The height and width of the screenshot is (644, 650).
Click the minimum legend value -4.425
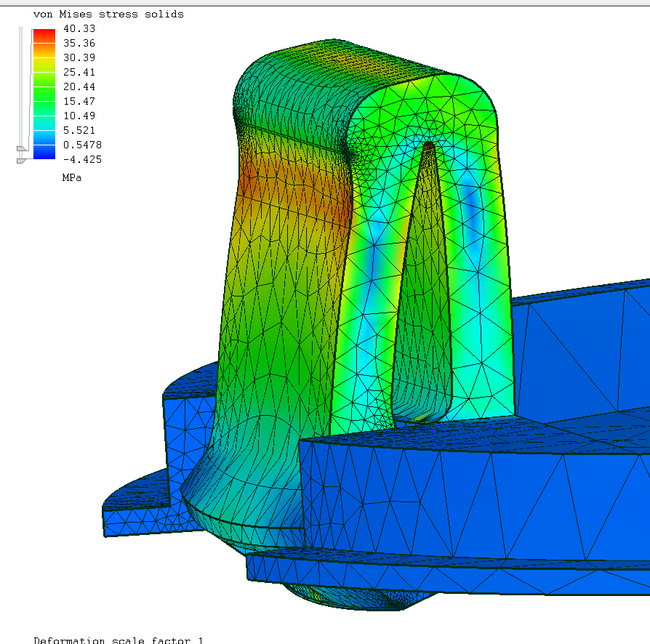pyautogui.click(x=82, y=159)
